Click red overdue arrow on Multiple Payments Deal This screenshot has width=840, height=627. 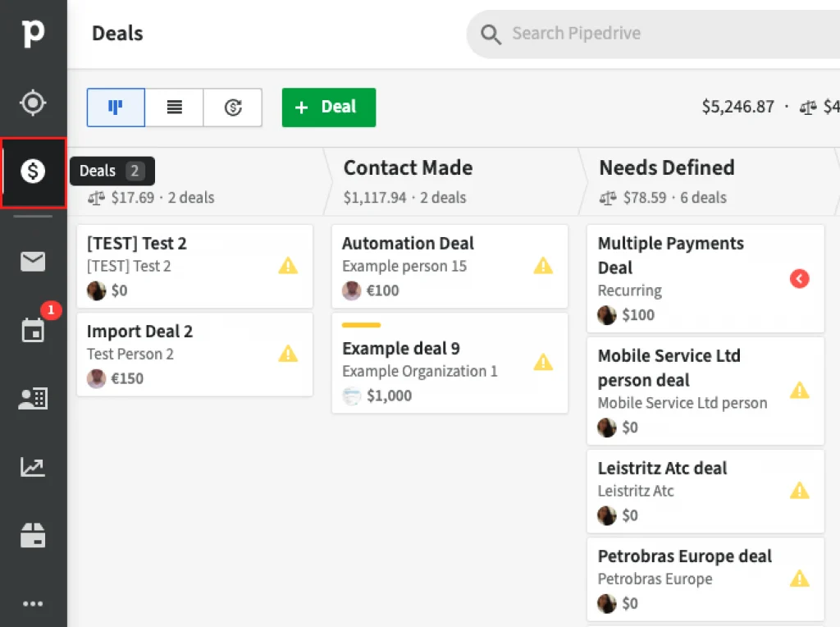(799, 279)
